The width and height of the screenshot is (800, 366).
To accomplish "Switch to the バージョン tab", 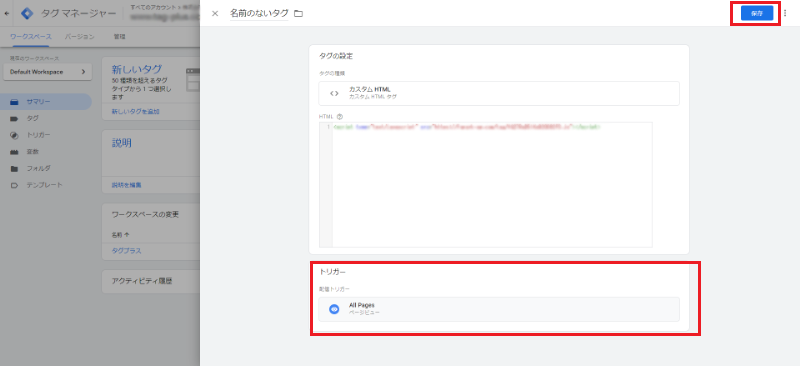I will [80, 37].
